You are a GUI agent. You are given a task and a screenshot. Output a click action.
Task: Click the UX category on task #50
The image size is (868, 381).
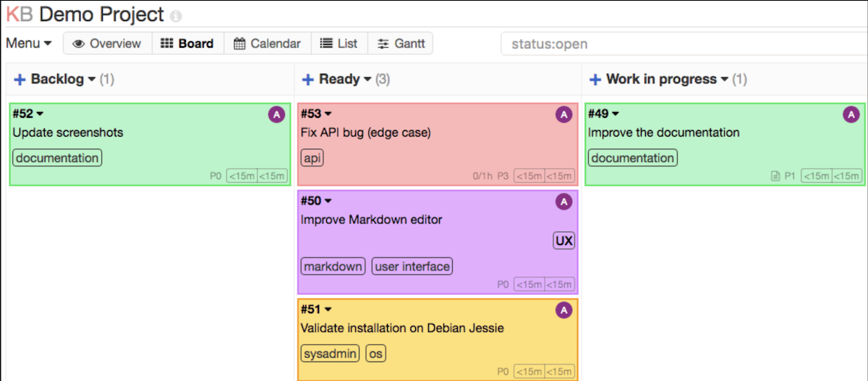[564, 241]
